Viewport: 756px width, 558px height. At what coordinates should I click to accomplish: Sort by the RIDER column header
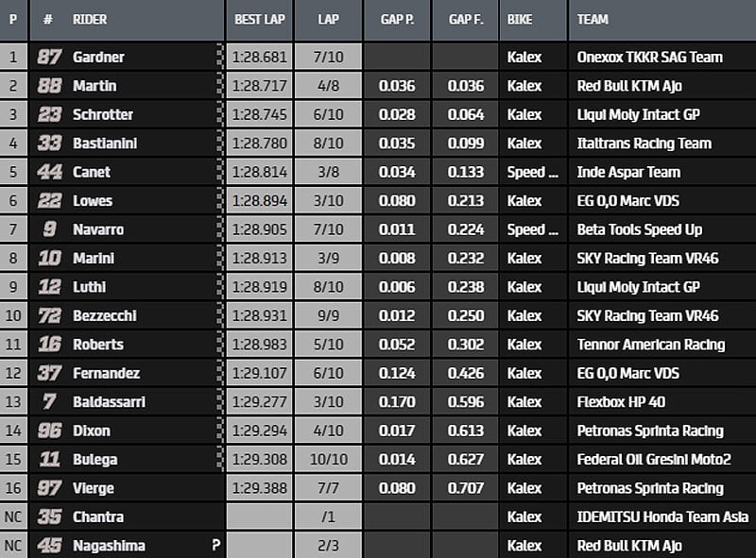pos(91,19)
